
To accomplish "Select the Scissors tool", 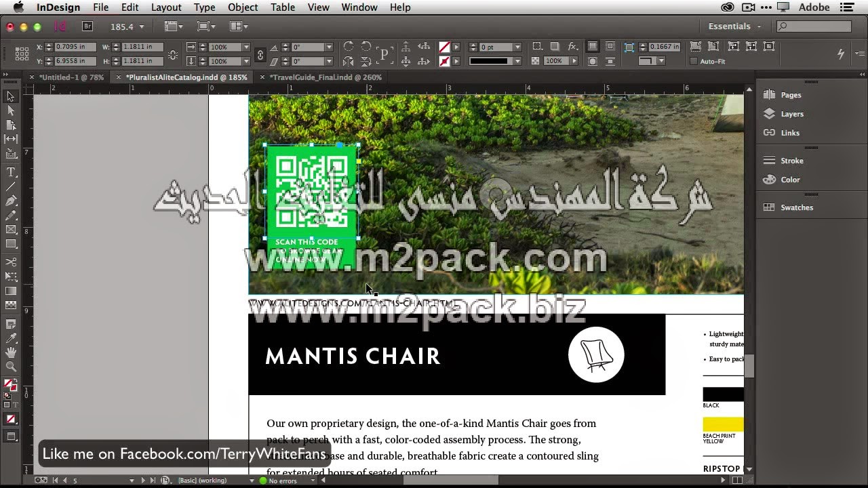I will tap(10, 262).
